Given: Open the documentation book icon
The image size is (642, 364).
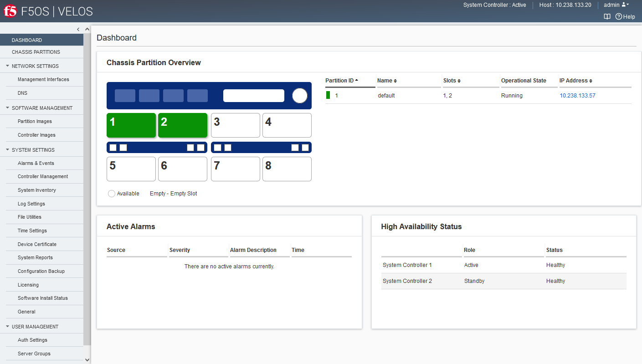Looking at the screenshot, I should coord(607,16).
